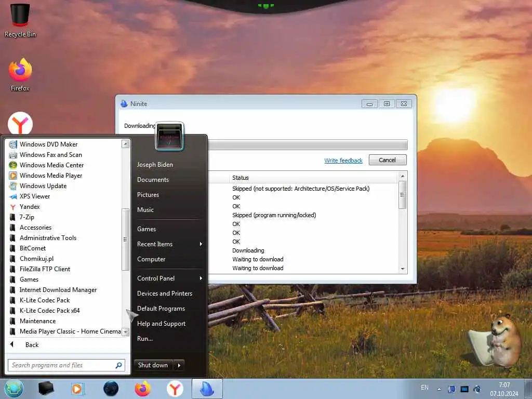The height and width of the screenshot is (399, 532).
Task: Click the network tray icon
Action: coord(451,389)
